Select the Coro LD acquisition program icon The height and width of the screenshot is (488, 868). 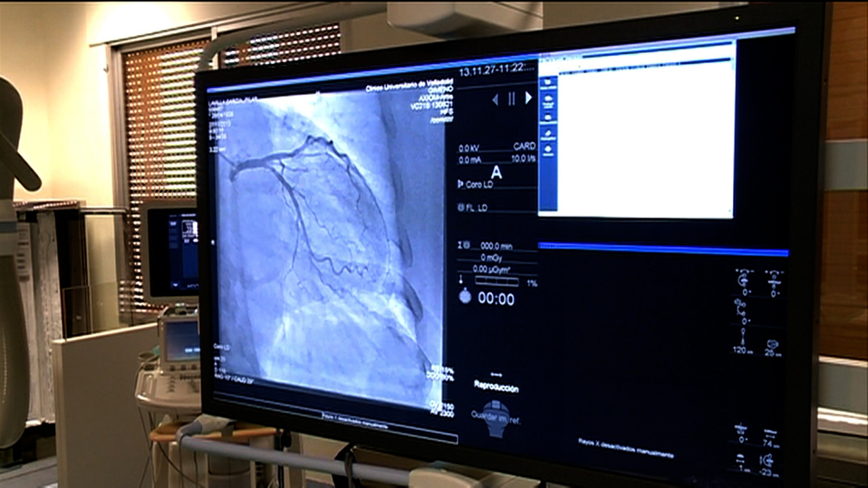459,183
